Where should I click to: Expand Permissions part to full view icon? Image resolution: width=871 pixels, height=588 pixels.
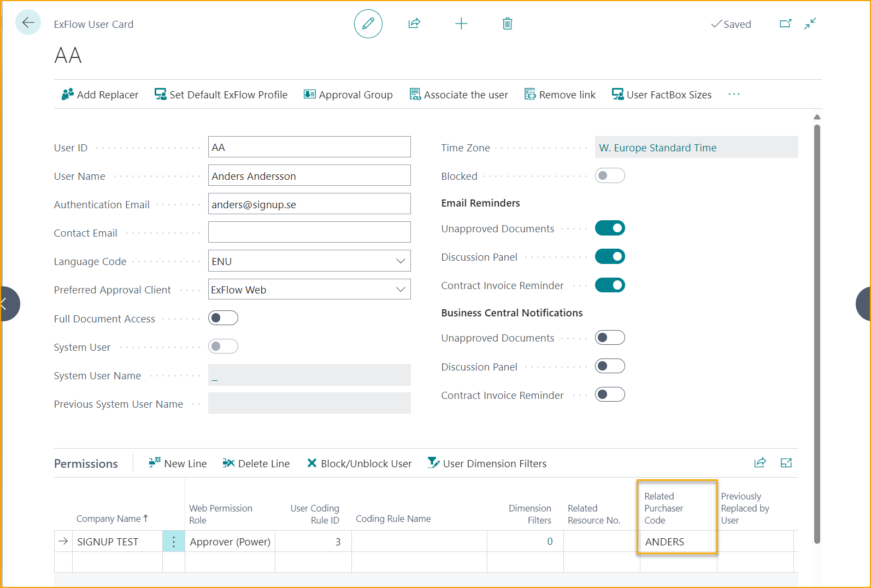786,463
